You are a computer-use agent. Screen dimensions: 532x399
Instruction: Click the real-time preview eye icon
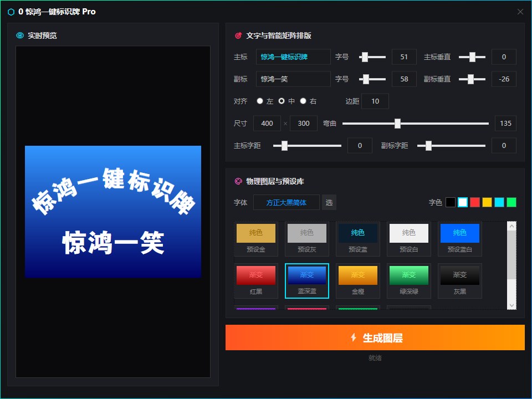pos(20,35)
